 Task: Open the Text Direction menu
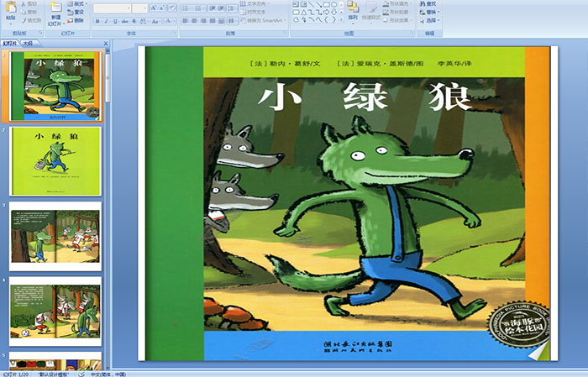pos(257,3)
